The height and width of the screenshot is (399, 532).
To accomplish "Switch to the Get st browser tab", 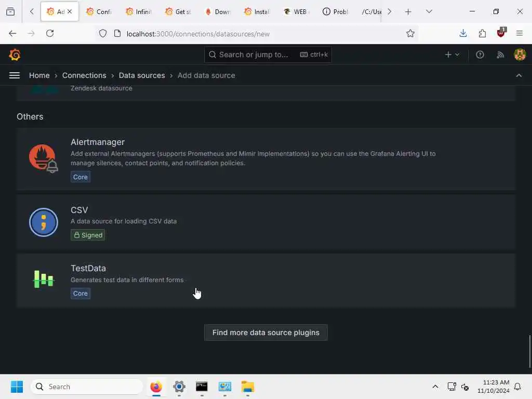I will pyautogui.click(x=178, y=12).
